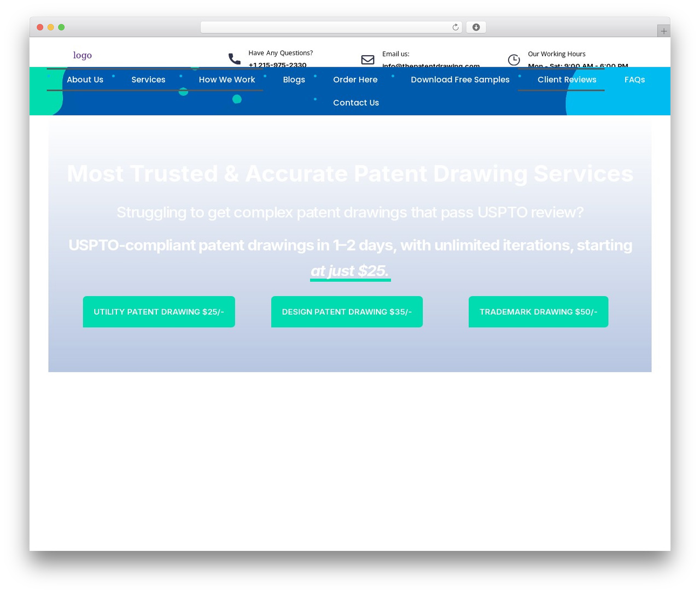Go to How We Work page
The image size is (700, 593).
point(227,80)
